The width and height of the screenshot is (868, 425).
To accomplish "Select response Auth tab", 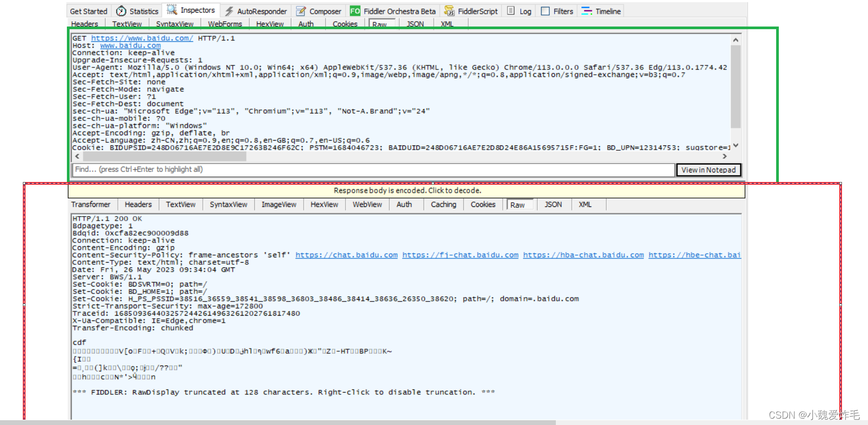I will tap(404, 205).
